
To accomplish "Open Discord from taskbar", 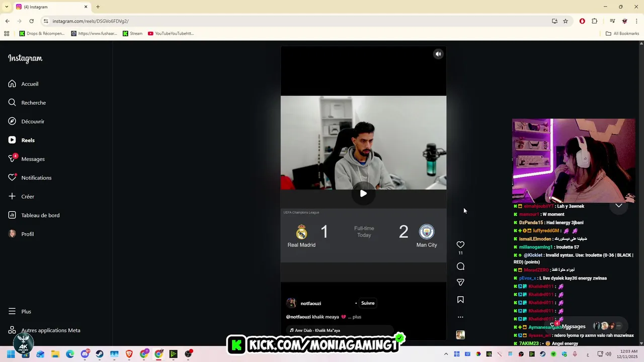I will tap(85, 354).
